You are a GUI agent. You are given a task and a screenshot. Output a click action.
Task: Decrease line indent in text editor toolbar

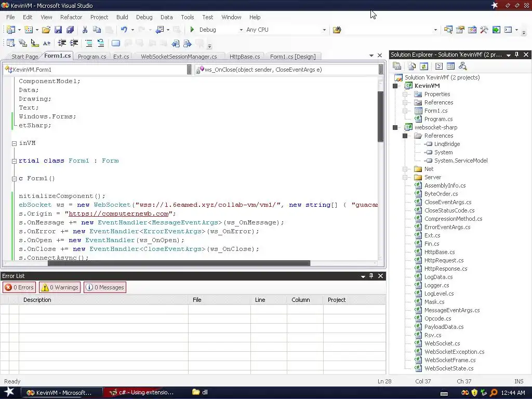62,43
